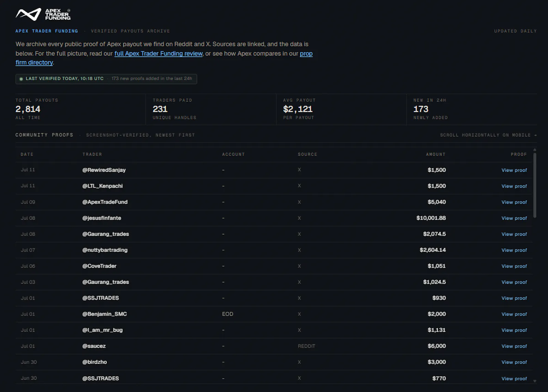The height and width of the screenshot is (392, 548).
Task: View proof for Jul 01 @SSJTRADES
Action: [x=514, y=298]
